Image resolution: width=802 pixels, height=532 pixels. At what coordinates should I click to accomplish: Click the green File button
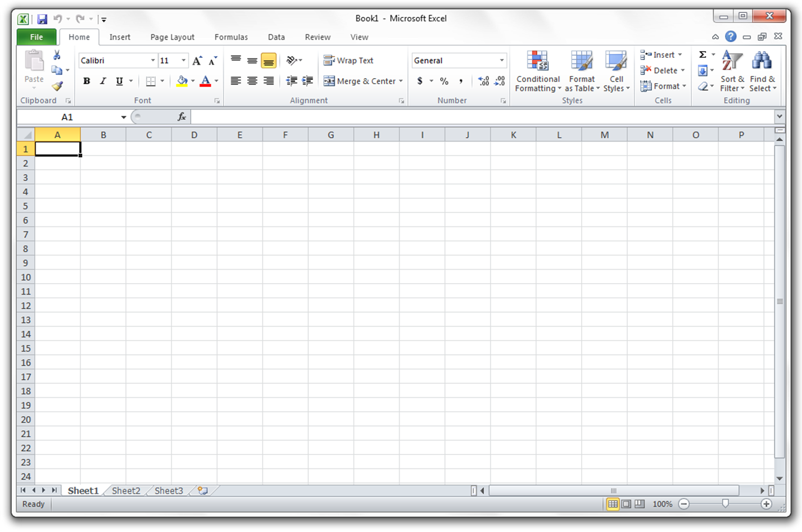[37, 37]
